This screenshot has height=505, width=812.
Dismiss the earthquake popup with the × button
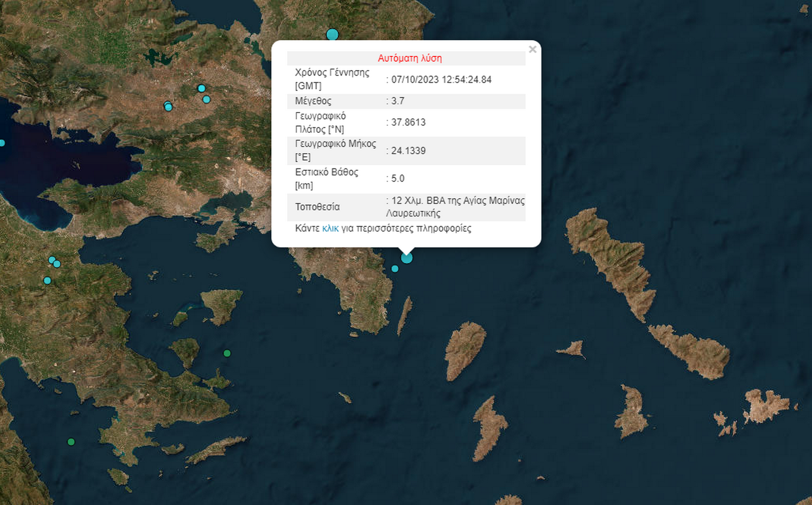point(532,49)
